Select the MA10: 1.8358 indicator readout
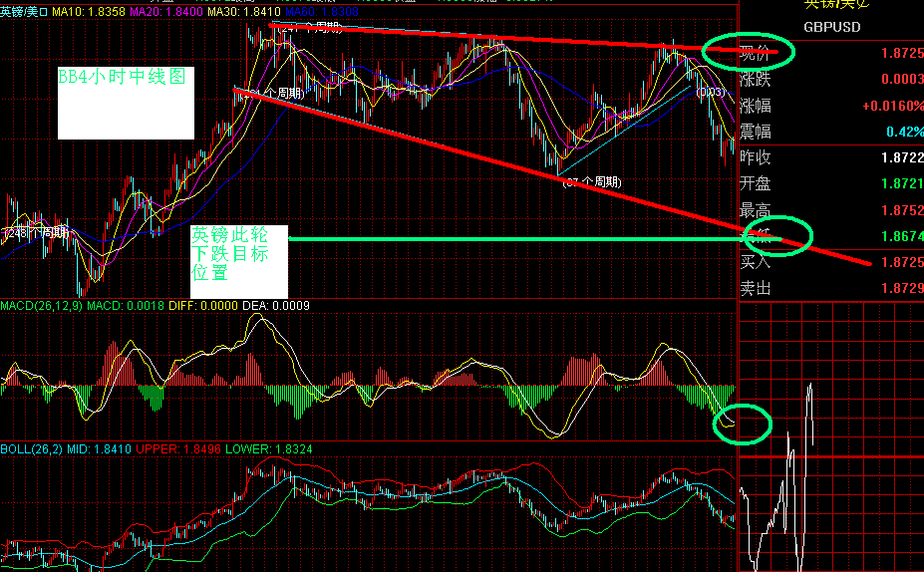Viewport: 924px width, 572px height. point(89,12)
